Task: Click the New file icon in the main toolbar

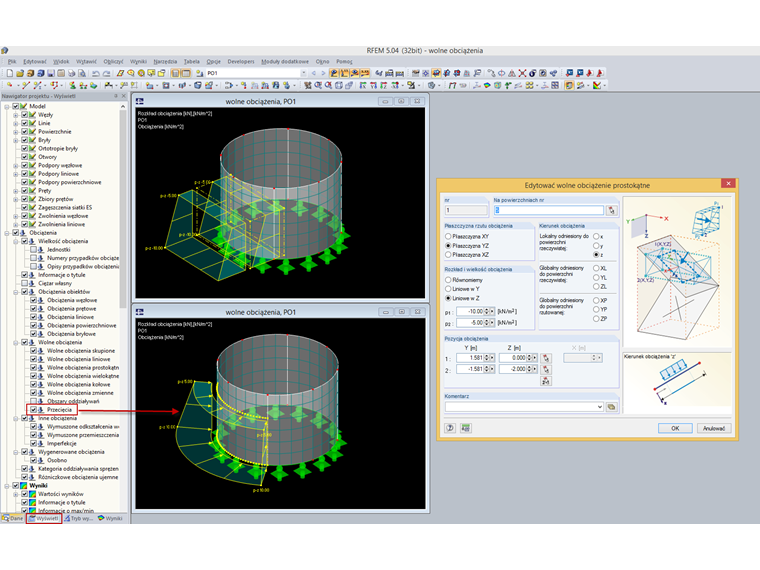Action: pos(8,73)
